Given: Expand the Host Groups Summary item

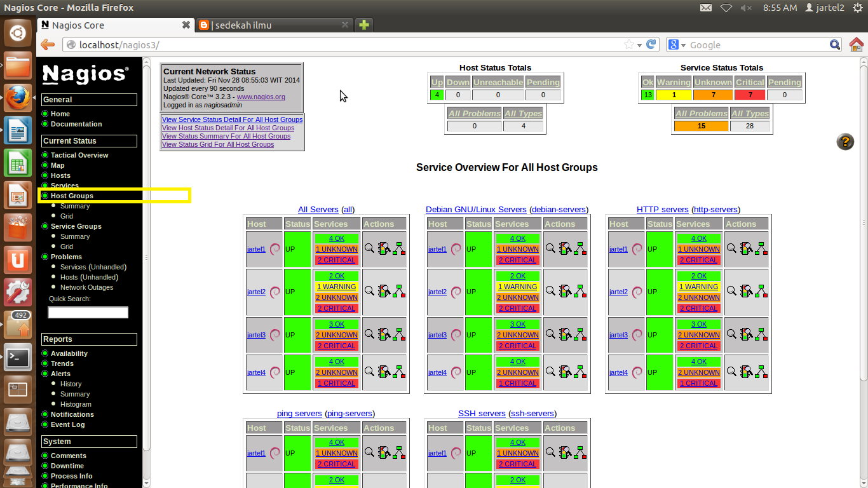Looking at the screenshot, I should pos(74,205).
